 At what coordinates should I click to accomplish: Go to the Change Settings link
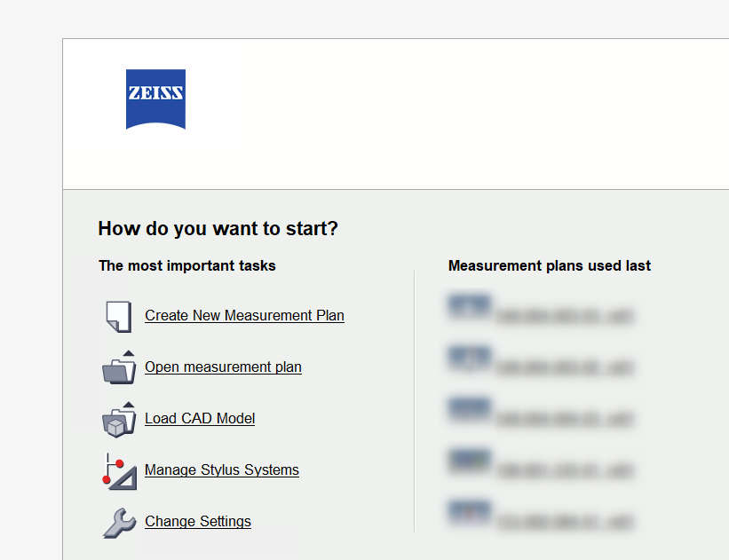click(x=198, y=521)
